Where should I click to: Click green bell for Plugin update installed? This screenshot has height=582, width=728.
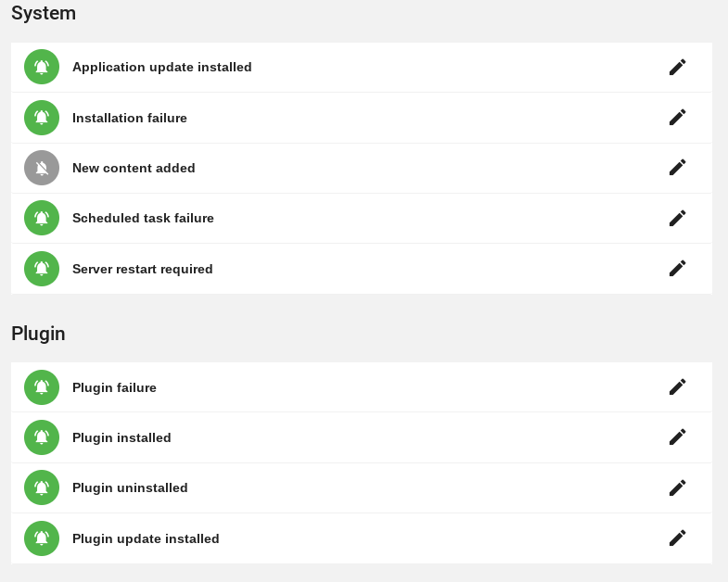pyautogui.click(x=42, y=538)
